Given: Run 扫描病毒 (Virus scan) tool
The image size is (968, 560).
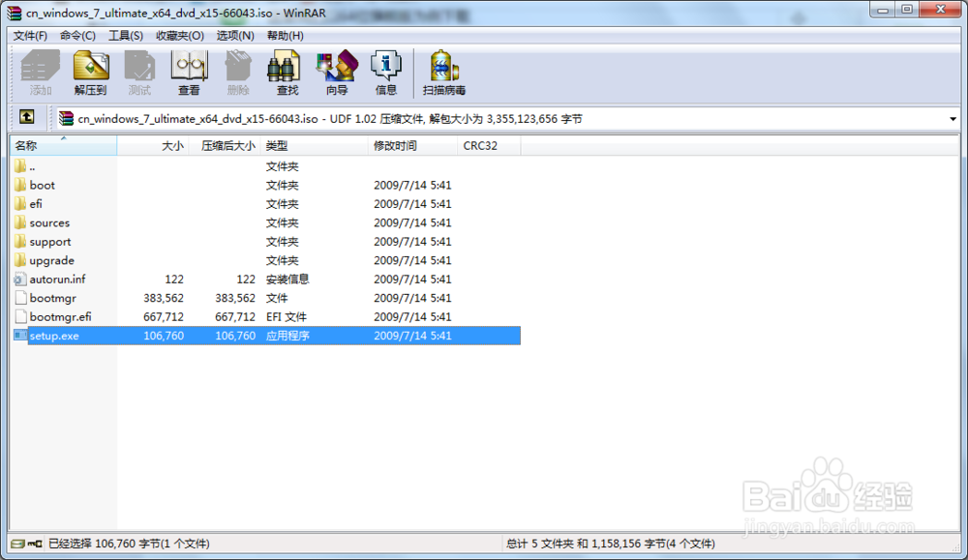Looking at the screenshot, I should (x=444, y=73).
